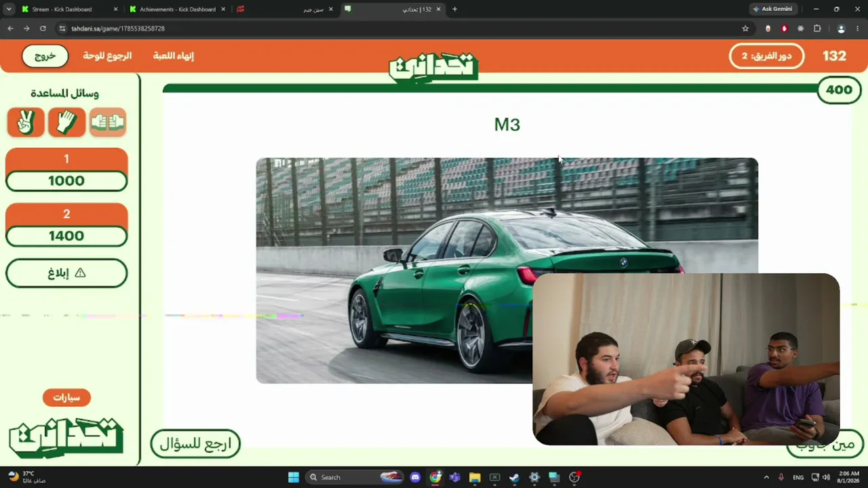Image resolution: width=868 pixels, height=488 pixels.
Task: Open Discord from the taskbar
Action: tap(416, 477)
